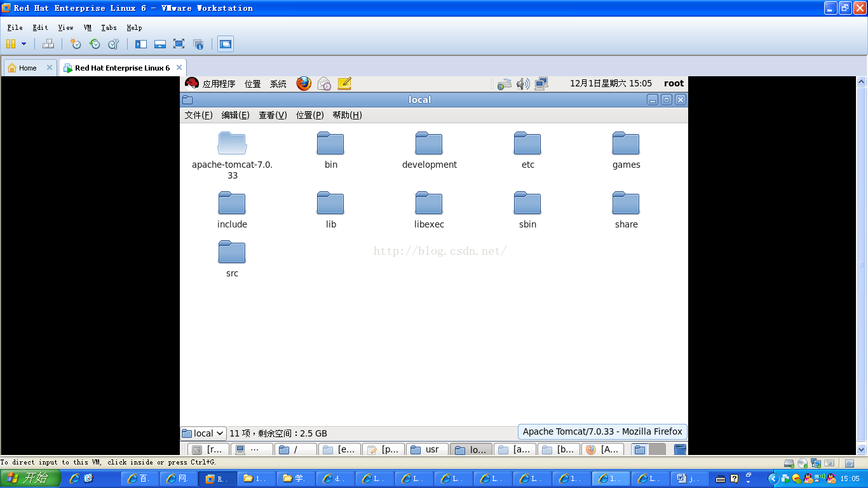Switch to the usr window in GNOME taskbar
The width and height of the screenshot is (868, 488).
click(427, 449)
